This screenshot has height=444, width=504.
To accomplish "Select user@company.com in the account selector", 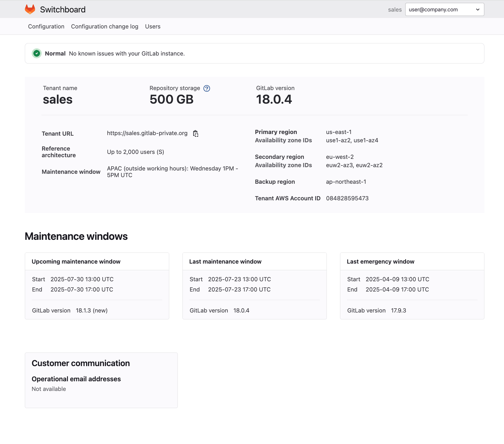I will [433, 9].
